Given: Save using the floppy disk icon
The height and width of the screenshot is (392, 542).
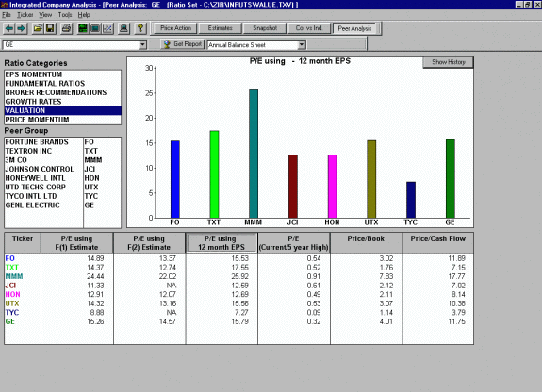Looking at the screenshot, I should [50, 28].
